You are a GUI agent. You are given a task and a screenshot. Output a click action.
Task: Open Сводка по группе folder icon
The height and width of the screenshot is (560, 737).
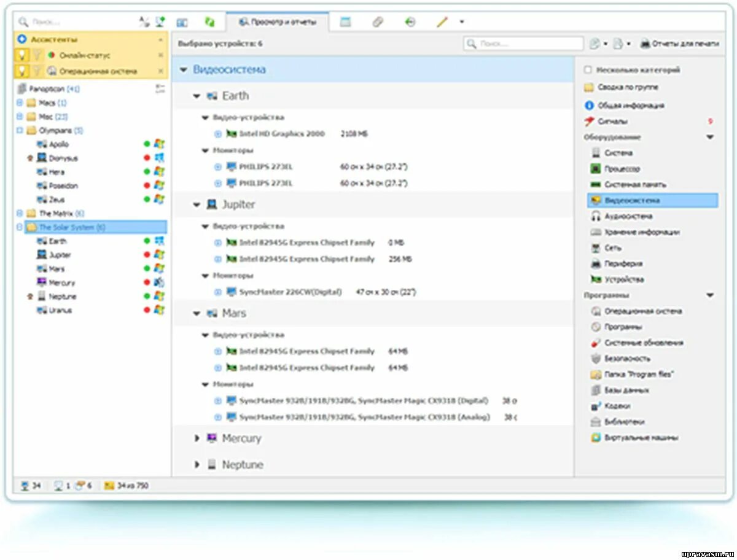(588, 87)
